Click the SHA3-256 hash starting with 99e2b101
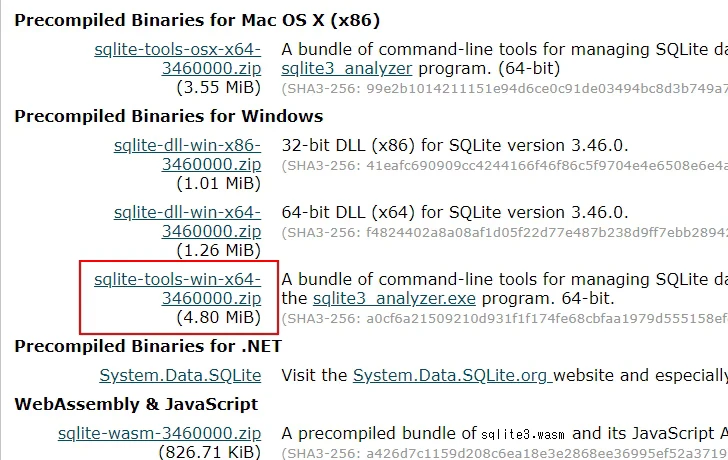Image resolution: width=728 pixels, height=460 pixels. [505, 88]
